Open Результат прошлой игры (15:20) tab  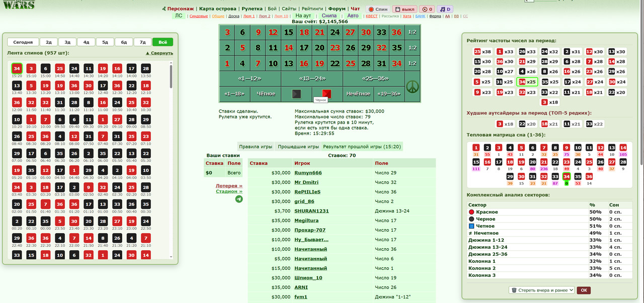tap(362, 147)
